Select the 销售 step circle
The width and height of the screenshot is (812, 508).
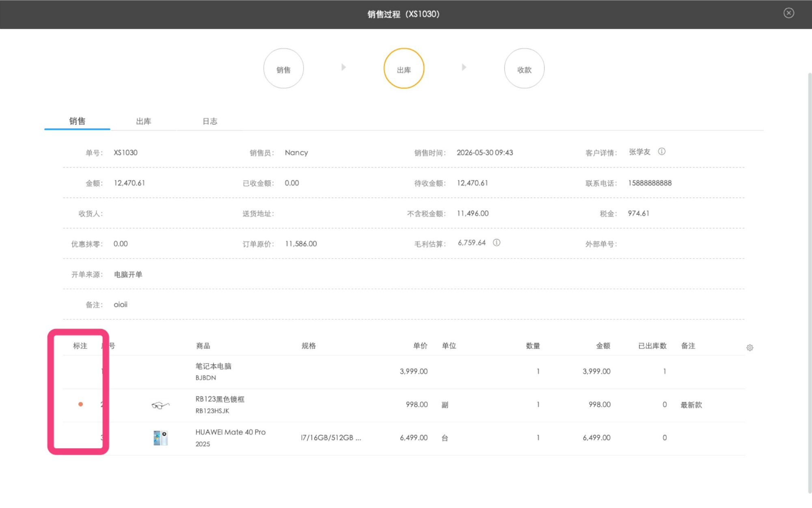click(x=283, y=68)
